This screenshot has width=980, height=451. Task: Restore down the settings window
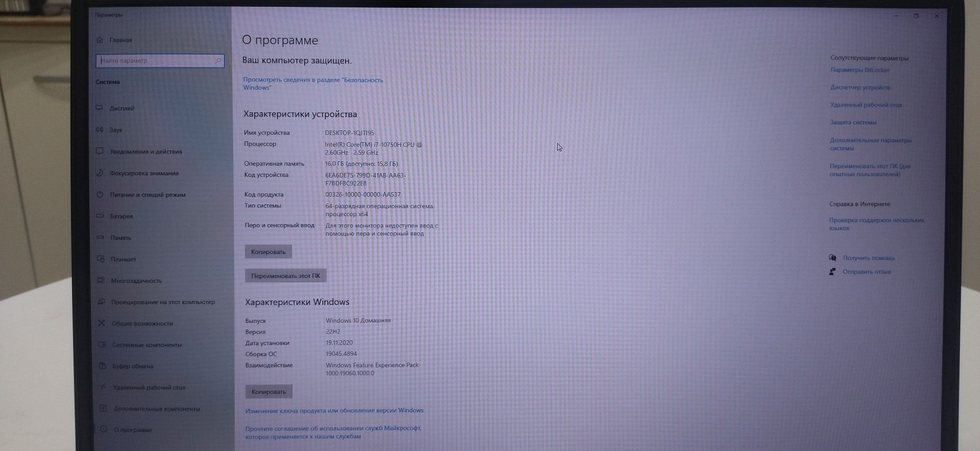(916, 16)
